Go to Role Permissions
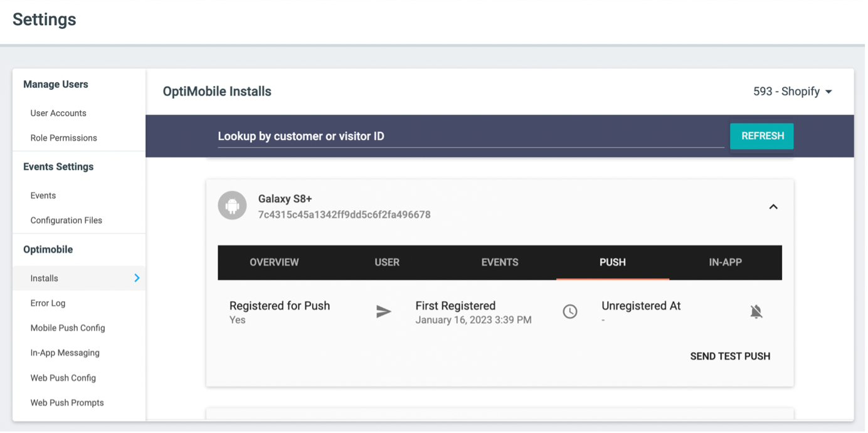Image resolution: width=868 pixels, height=433 pixels. [x=64, y=138]
